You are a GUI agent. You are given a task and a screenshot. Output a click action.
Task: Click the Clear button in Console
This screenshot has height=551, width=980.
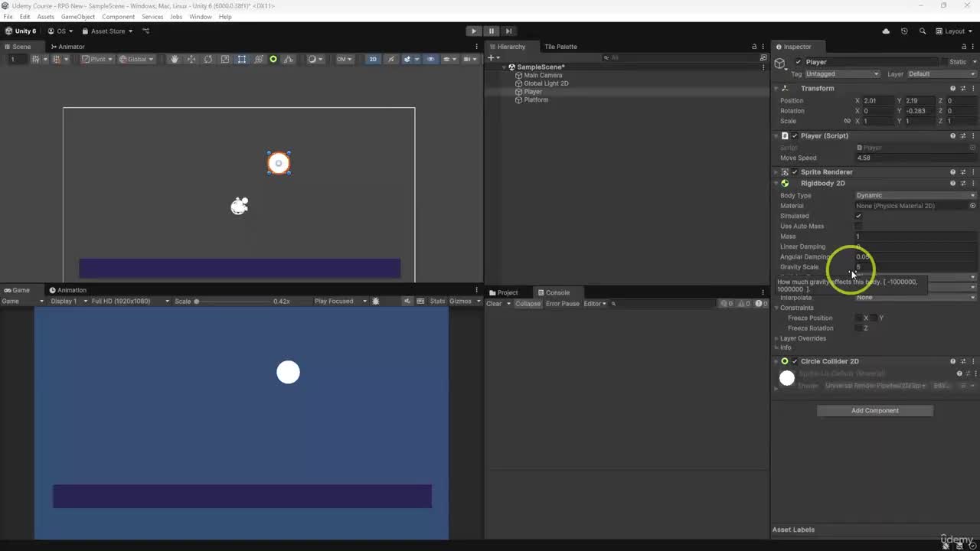tap(494, 304)
